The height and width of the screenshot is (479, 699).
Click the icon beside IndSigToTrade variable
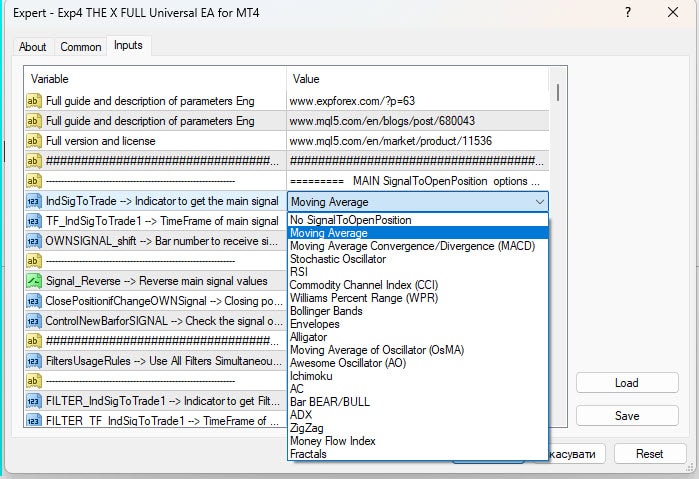coord(33,201)
